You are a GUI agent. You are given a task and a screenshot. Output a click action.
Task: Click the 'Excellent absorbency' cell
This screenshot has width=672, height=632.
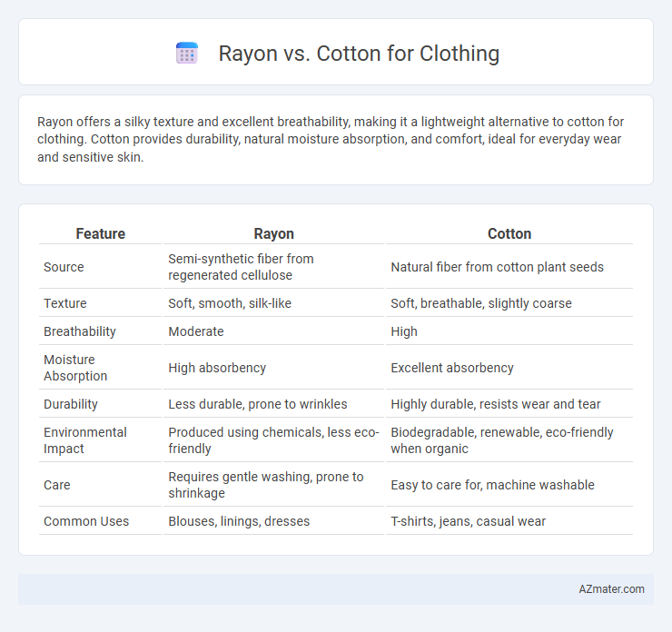click(509, 368)
